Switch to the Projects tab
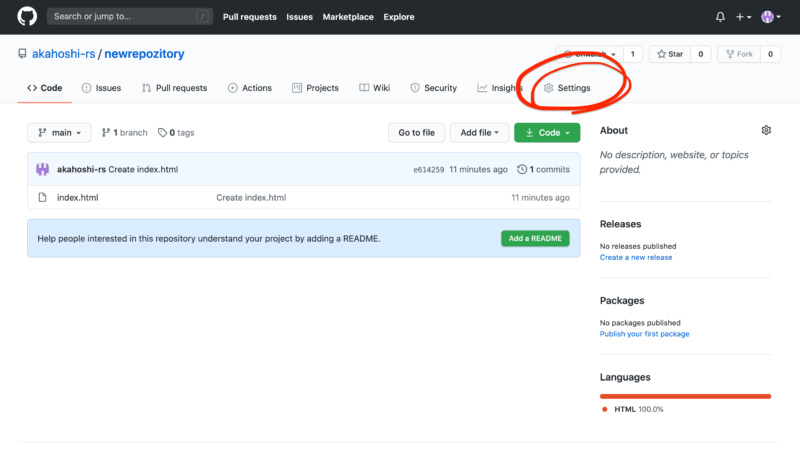The width and height of the screenshot is (800, 465). click(315, 88)
